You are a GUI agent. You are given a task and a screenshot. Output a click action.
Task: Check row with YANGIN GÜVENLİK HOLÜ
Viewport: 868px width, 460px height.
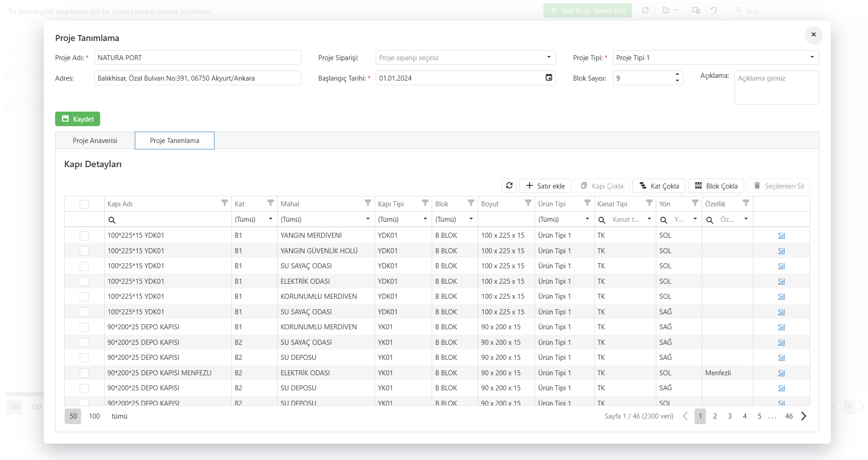(x=84, y=251)
